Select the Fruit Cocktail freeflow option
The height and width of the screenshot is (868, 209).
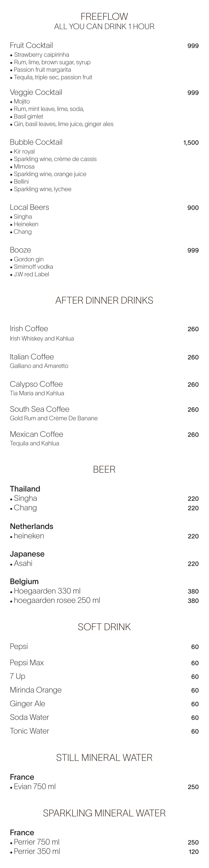pyautogui.click(x=31, y=45)
